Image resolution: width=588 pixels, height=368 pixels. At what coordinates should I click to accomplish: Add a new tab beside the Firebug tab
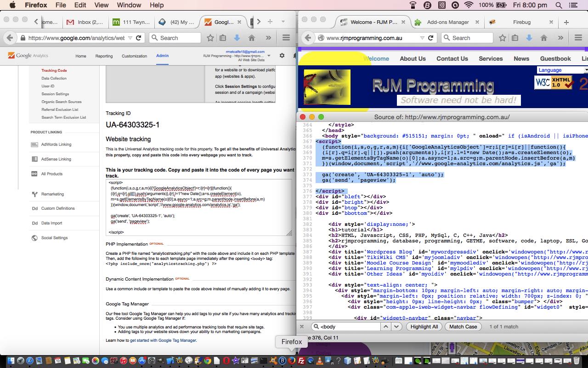click(x=566, y=22)
